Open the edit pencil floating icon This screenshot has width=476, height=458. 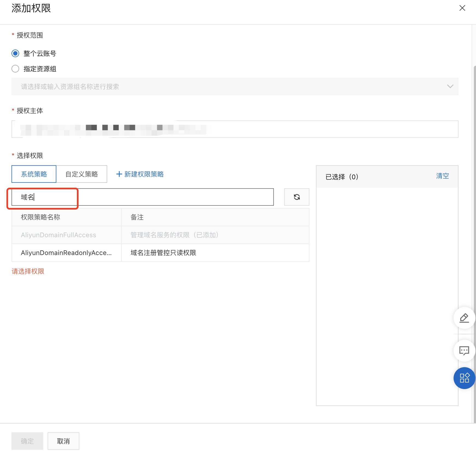pyautogui.click(x=464, y=318)
